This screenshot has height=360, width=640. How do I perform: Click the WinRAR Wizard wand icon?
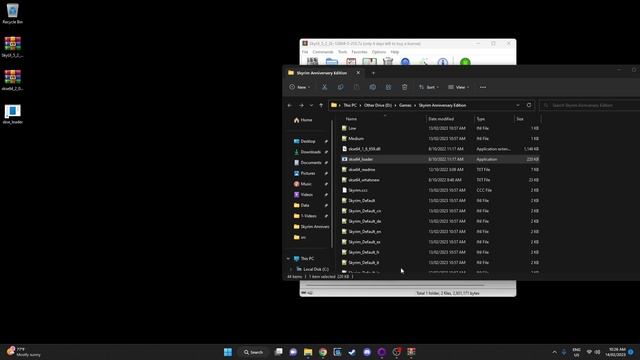(424, 62)
